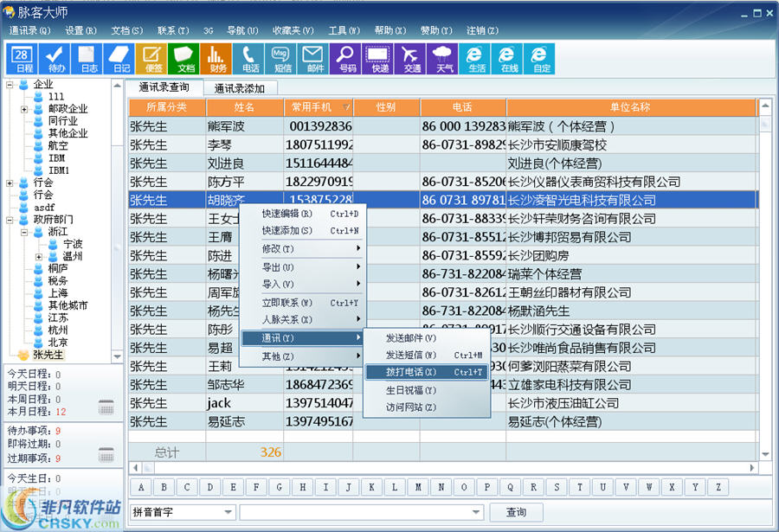The image size is (779, 532).
Task: Select the 上海 tree item
Action: coord(58,293)
